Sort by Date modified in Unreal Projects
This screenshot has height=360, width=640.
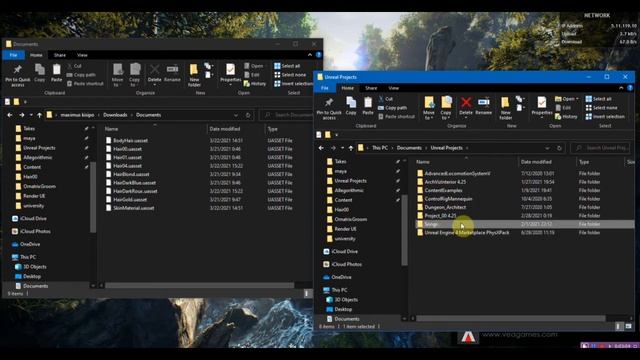[x=536, y=162]
